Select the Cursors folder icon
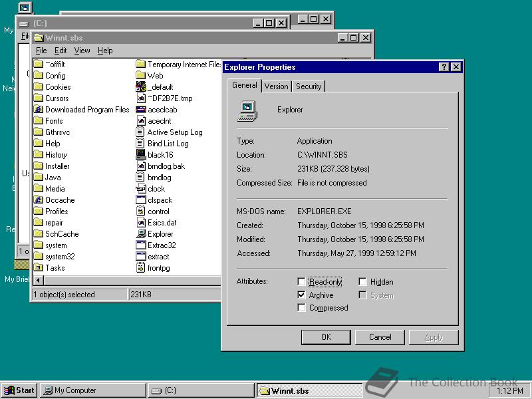The width and height of the screenshot is (532, 399). [39, 98]
